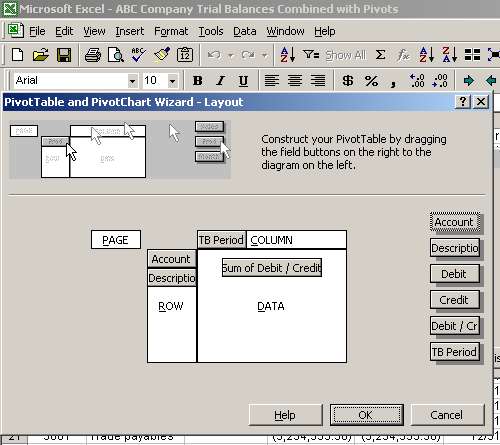
Task: Open the Help menu in menu bar
Action: (x=325, y=31)
